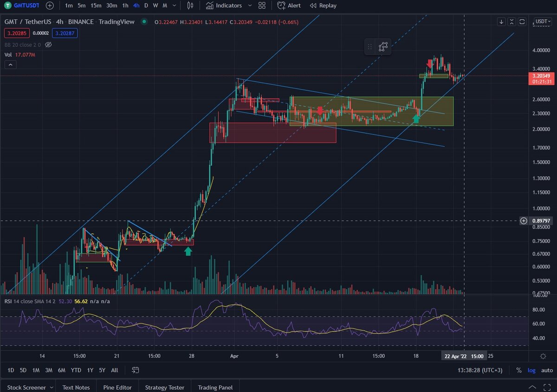This screenshot has height=392, width=557.
Task: Open the USDT currency dropdown
Action: tap(543, 21)
